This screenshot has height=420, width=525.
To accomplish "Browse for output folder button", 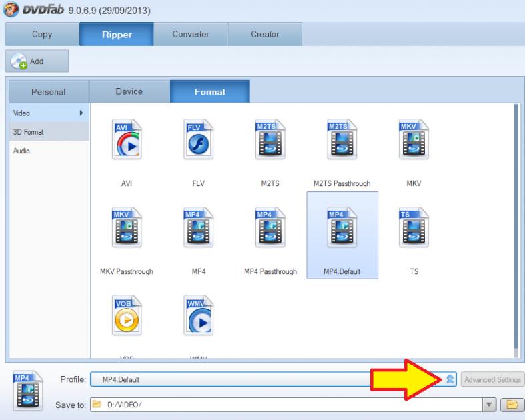I will click(512, 405).
